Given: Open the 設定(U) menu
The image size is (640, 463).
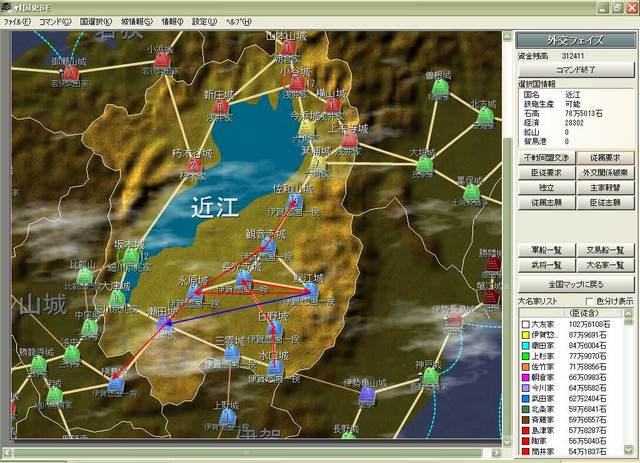Looking at the screenshot, I should click(204, 22).
